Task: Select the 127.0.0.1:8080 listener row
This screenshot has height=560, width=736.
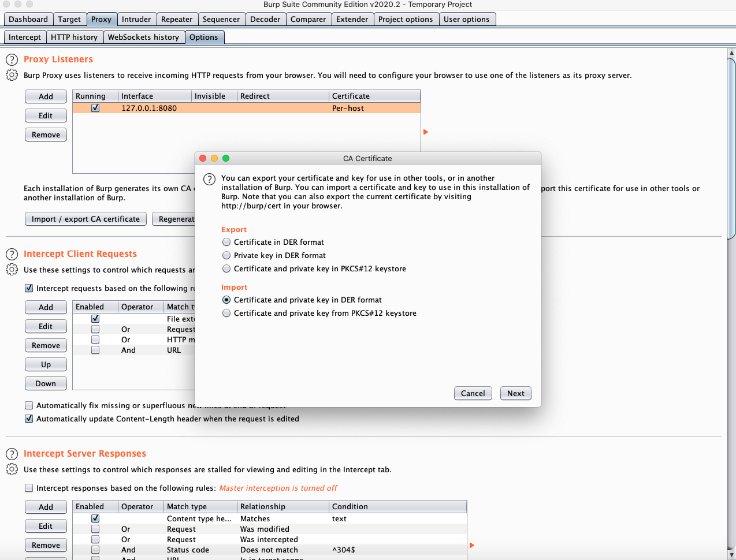Action: click(247, 108)
